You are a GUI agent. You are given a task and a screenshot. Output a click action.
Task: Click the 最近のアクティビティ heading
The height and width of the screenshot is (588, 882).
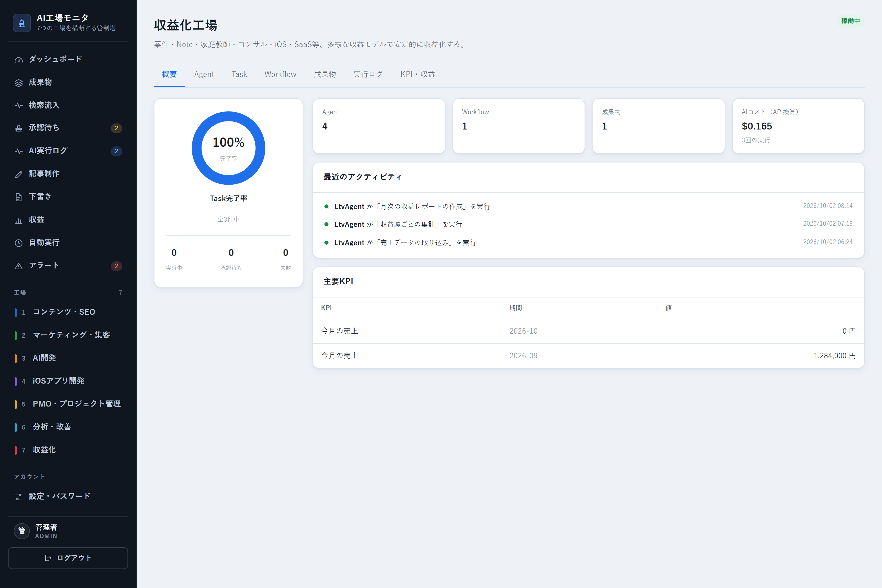(363, 177)
